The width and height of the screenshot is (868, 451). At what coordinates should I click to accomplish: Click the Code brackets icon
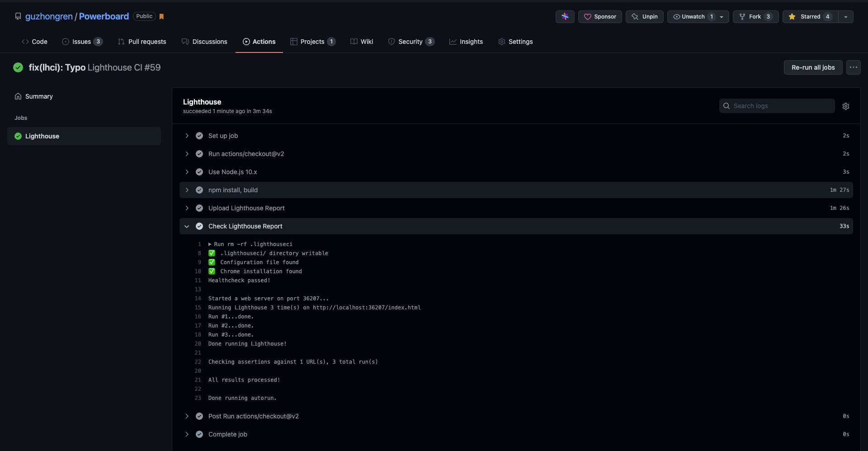tap(25, 42)
